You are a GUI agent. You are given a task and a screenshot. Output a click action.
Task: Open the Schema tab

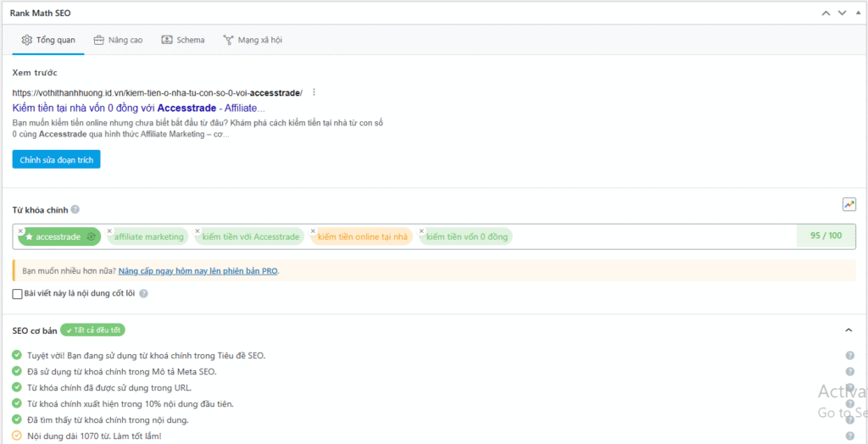(x=183, y=40)
